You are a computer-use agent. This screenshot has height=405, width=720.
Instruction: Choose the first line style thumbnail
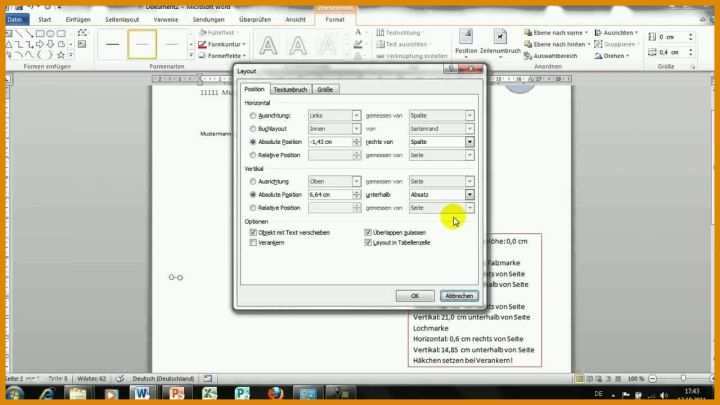[x=112, y=44]
